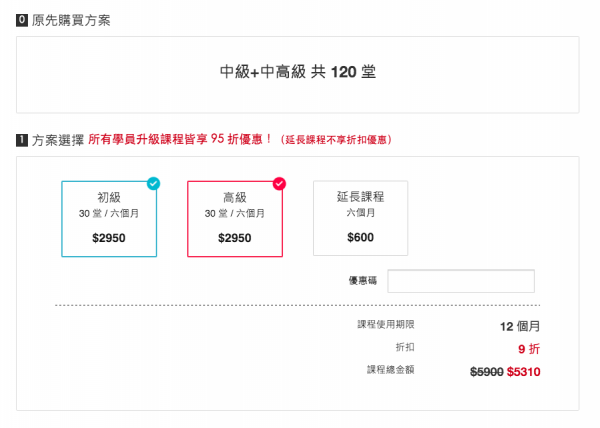Select the 延長課程 六個月 plan
Image resolution: width=600 pixels, height=428 pixels.
point(360,218)
